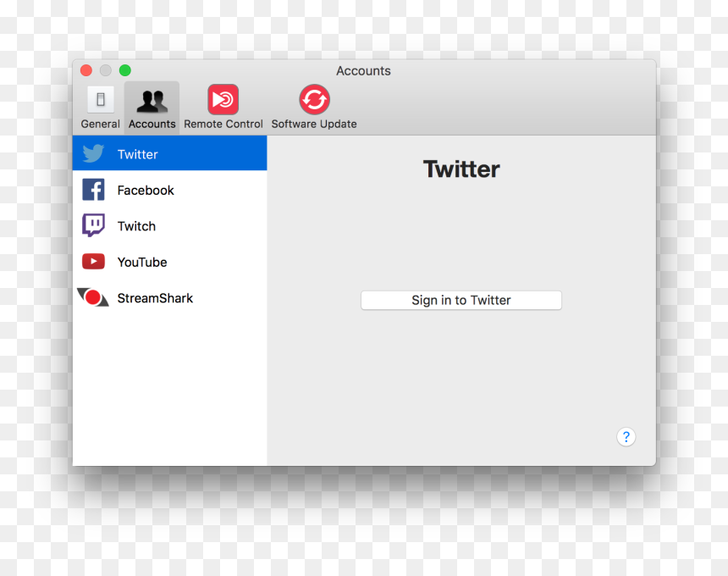Click the green zoom window button
Image resolution: width=728 pixels, height=576 pixels.
pyautogui.click(x=125, y=70)
